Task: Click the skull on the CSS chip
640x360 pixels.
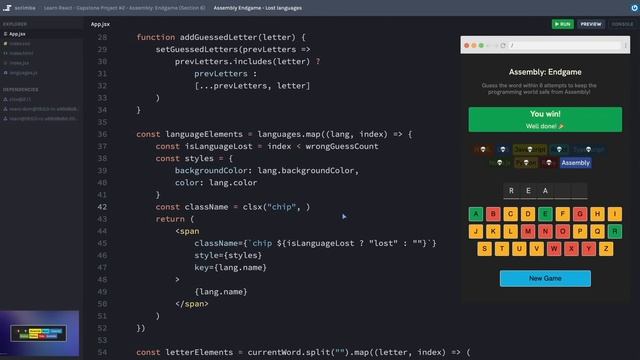Action: tap(503, 149)
